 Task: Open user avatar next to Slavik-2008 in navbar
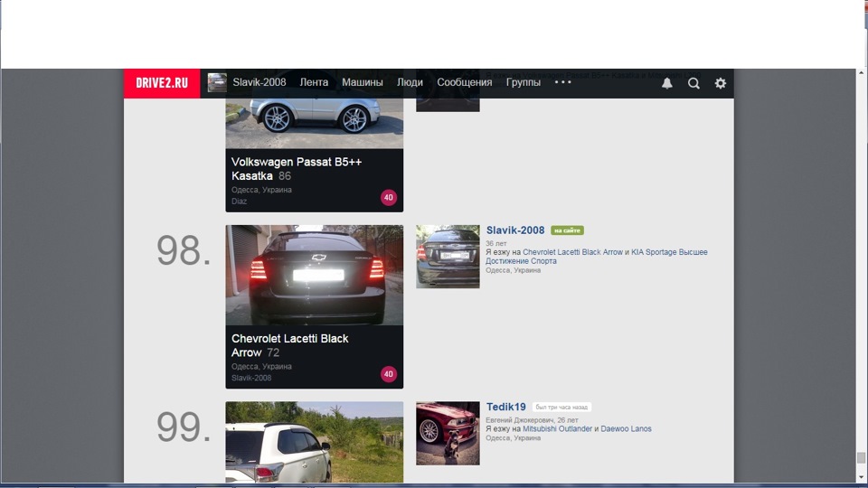(x=217, y=82)
